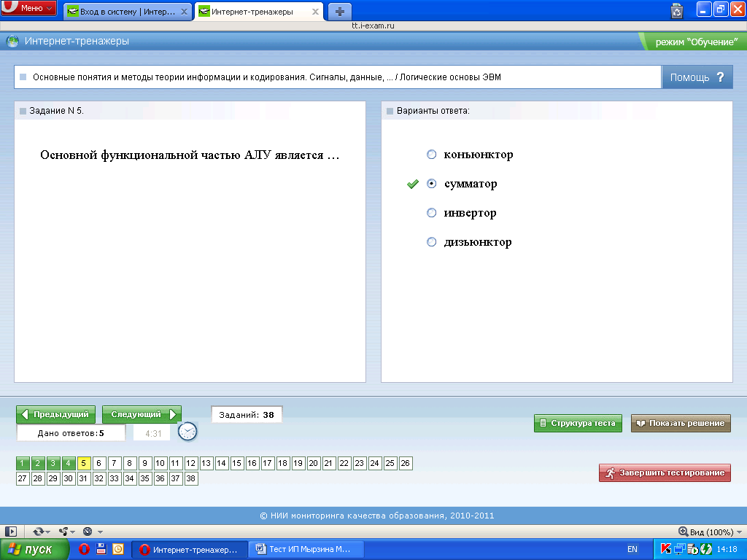Viewport: 747px width, 560px height.
Task: Click the zoom magnifier icon
Action: pos(683,532)
